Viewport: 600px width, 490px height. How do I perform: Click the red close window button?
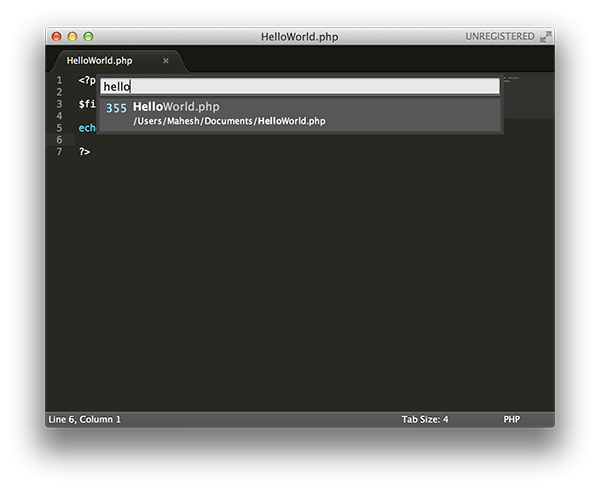(56, 37)
